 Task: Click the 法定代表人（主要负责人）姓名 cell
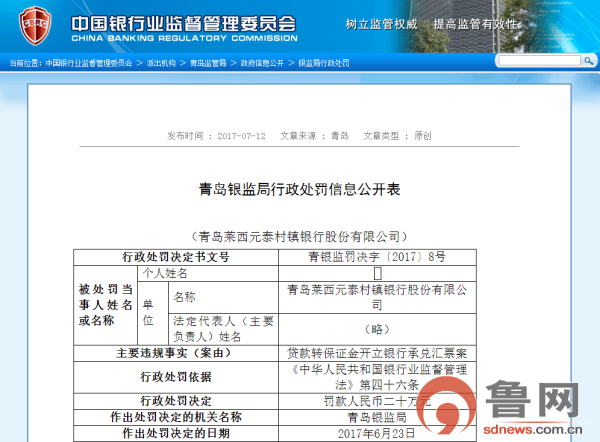223,329
